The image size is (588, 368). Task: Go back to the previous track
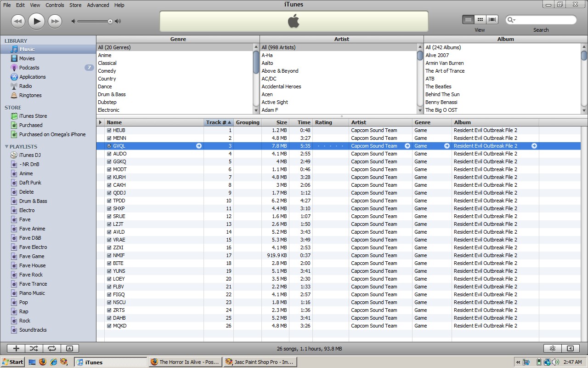tap(18, 21)
